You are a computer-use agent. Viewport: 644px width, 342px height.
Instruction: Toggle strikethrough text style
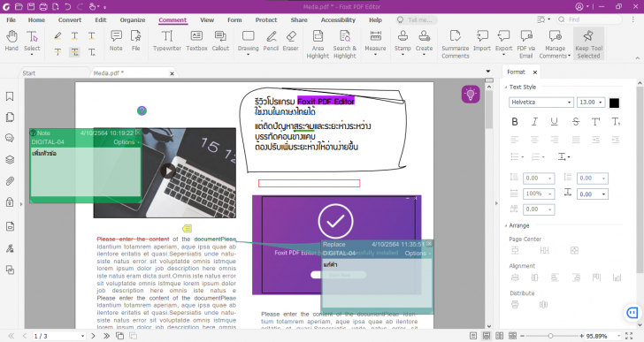(576, 122)
